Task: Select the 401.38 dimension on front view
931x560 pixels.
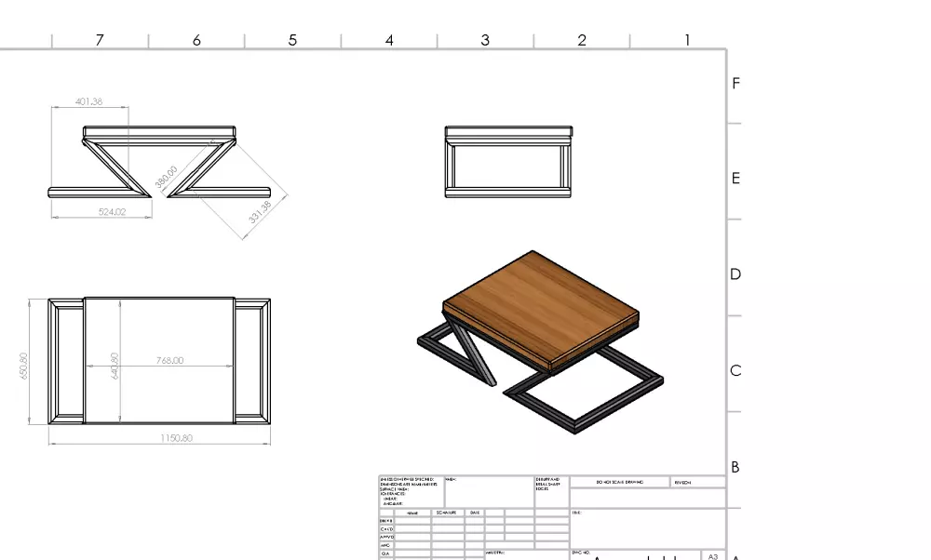Action: tap(89, 101)
